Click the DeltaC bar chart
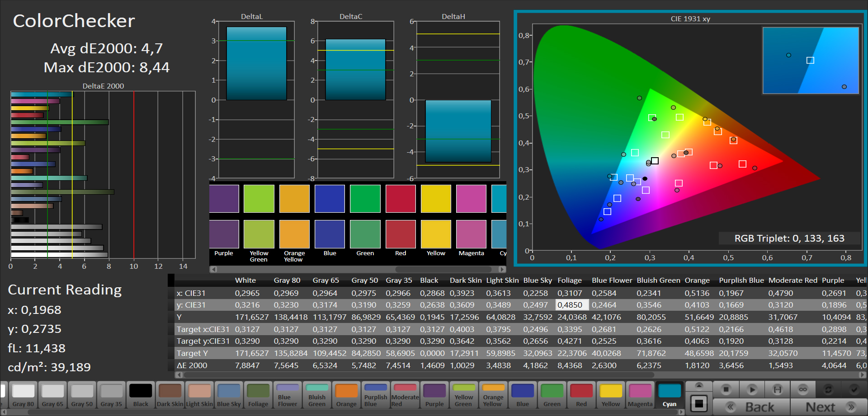Image resolution: width=868 pixels, height=416 pixels. [x=355, y=99]
